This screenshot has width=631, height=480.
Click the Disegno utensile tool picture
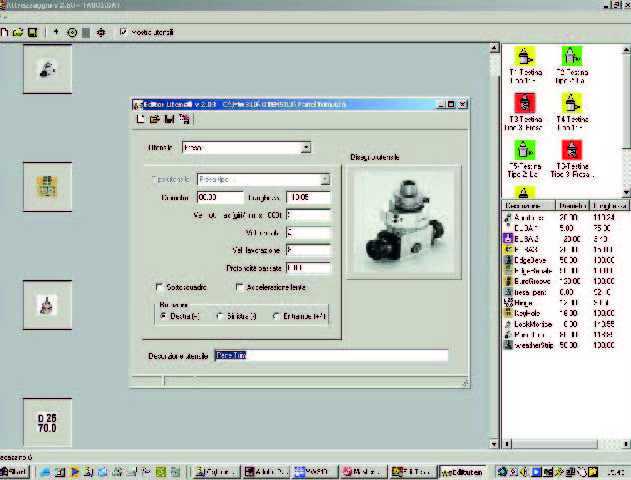pyautogui.click(x=404, y=222)
